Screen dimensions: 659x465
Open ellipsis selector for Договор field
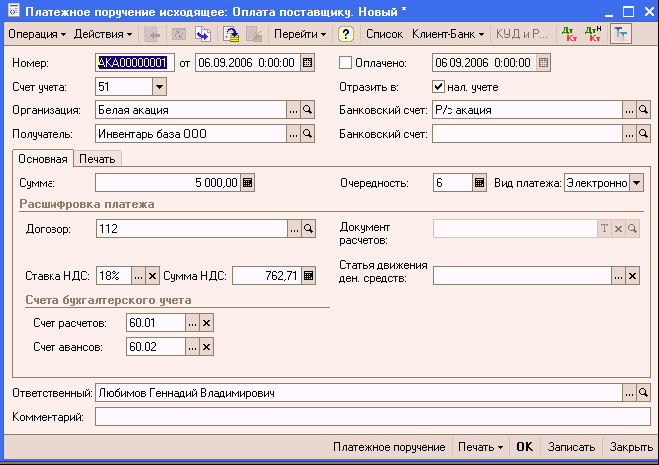pyautogui.click(x=293, y=229)
